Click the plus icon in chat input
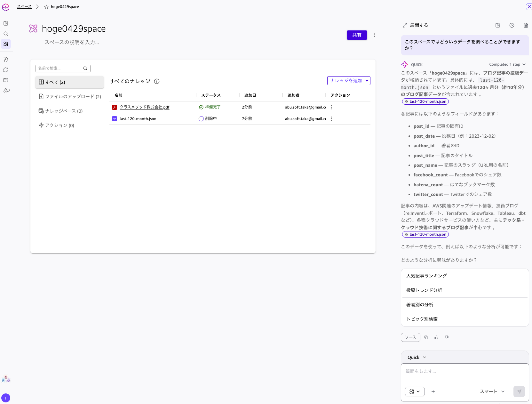The height and width of the screenshot is (404, 532). tap(433, 392)
